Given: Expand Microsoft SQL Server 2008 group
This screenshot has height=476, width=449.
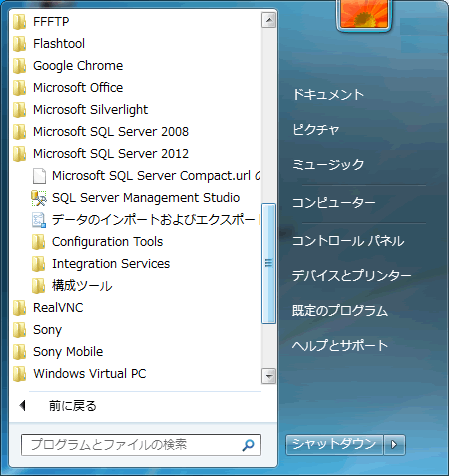Looking at the screenshot, I should pyautogui.click(x=111, y=132).
